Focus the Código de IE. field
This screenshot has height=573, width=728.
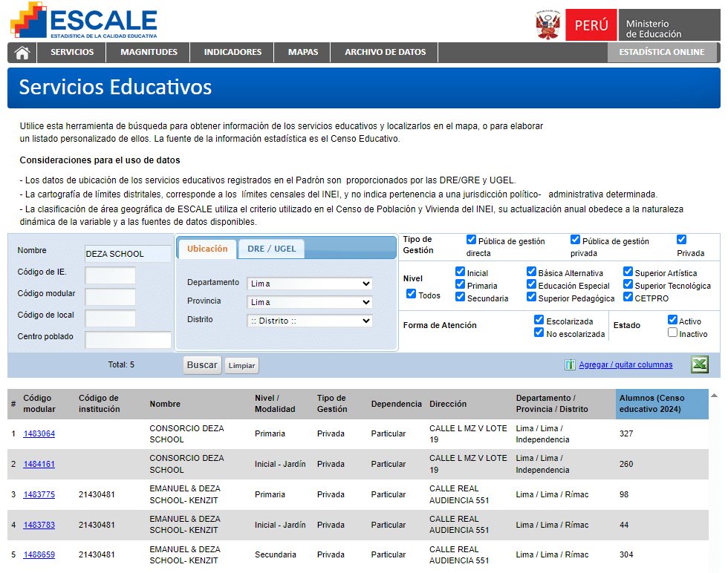pos(111,275)
